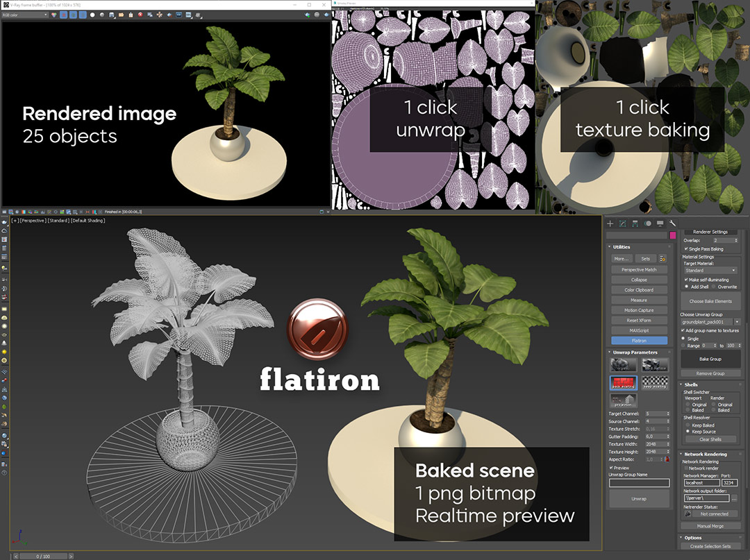The height and width of the screenshot is (560, 750).
Task: Open the Motion command panel icon
Action: pos(648,223)
